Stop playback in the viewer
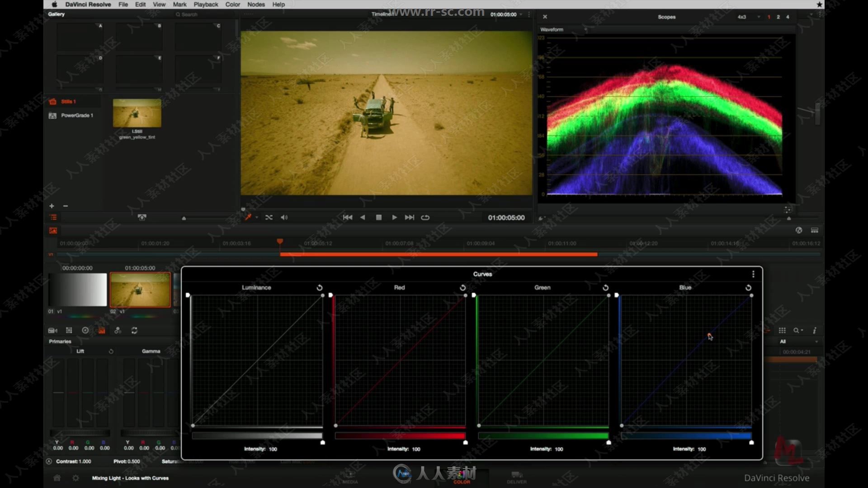This screenshot has height=488, width=868. click(379, 217)
